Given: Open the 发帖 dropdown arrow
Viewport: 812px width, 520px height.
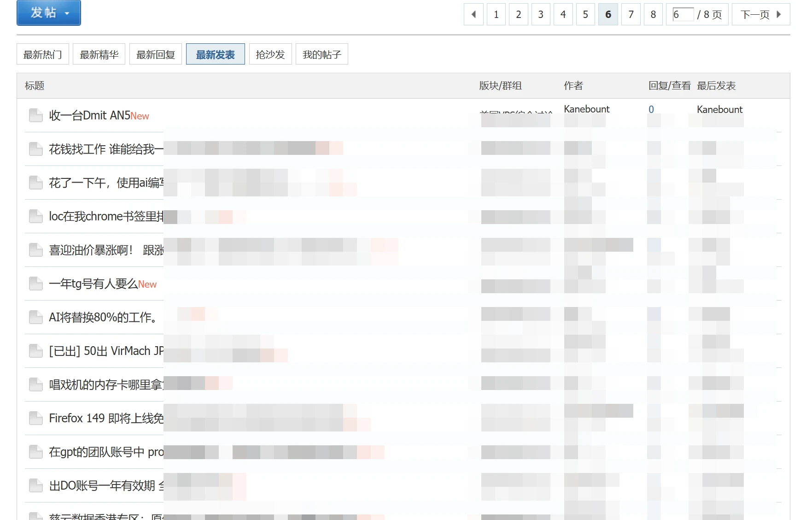Looking at the screenshot, I should [x=66, y=13].
